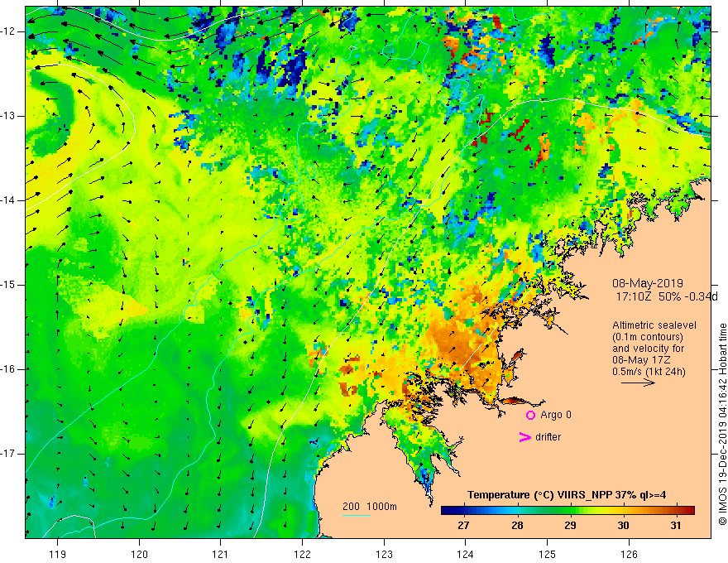Click the "and velocity for" text line

coord(648,349)
